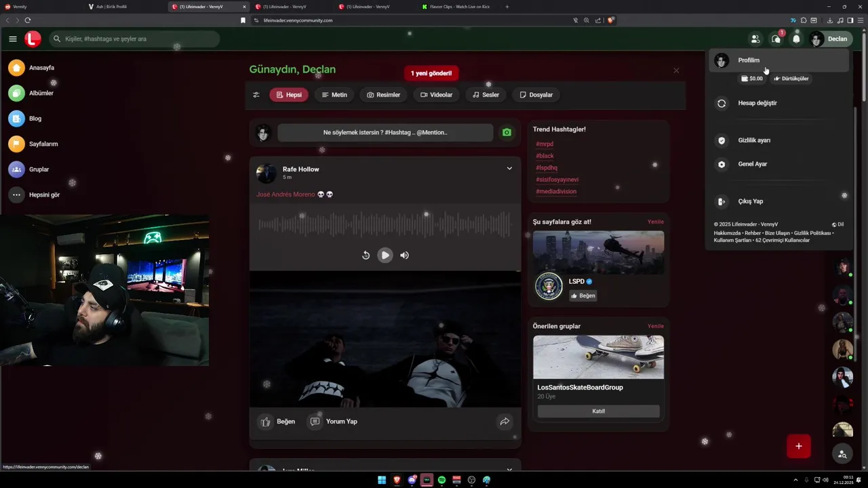Select the Resimler feed filter

click(384, 95)
